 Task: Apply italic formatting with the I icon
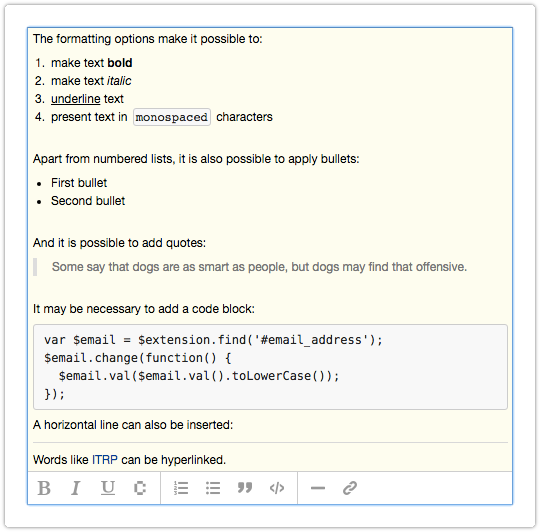pos(75,488)
